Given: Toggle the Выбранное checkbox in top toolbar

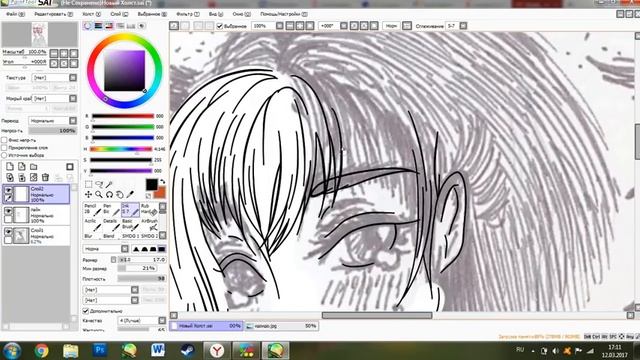Looking at the screenshot, I should click(x=220, y=26).
